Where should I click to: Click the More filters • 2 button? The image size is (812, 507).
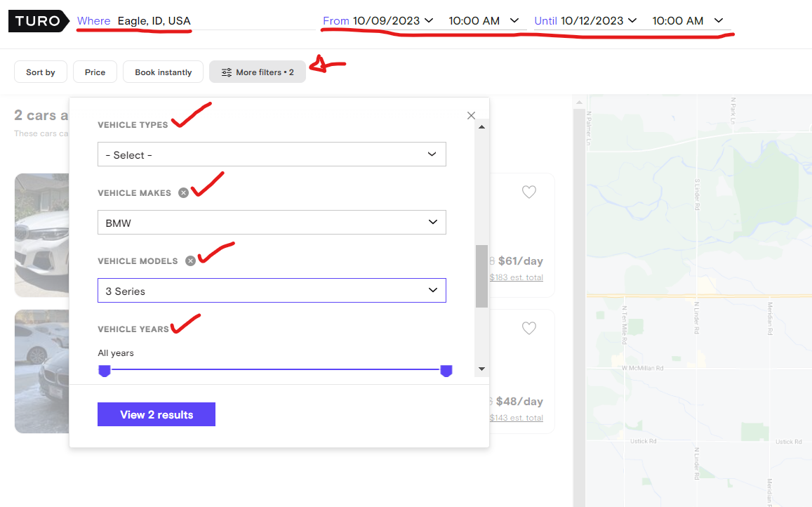[258, 72]
